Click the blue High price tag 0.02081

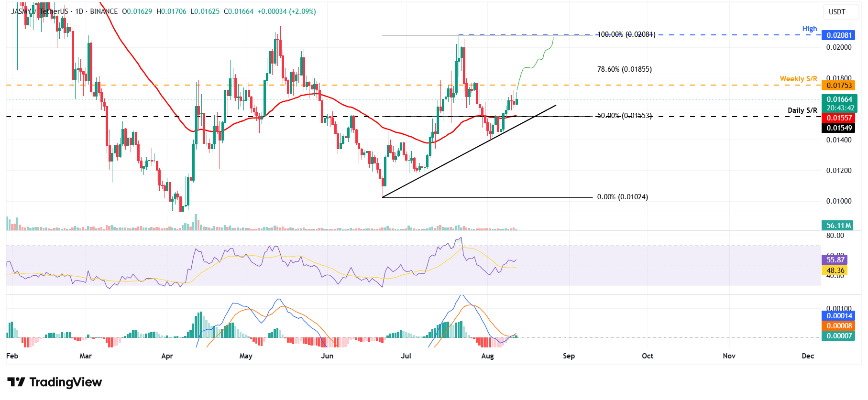pos(839,35)
